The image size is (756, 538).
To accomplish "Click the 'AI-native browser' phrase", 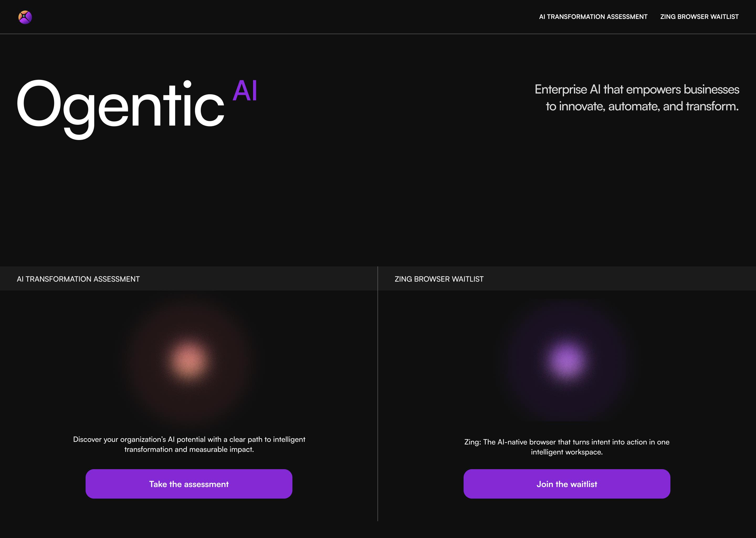I will (x=525, y=442).
